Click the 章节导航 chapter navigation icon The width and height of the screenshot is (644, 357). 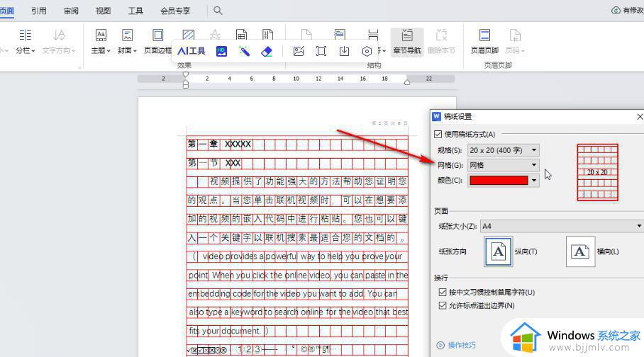click(407, 41)
